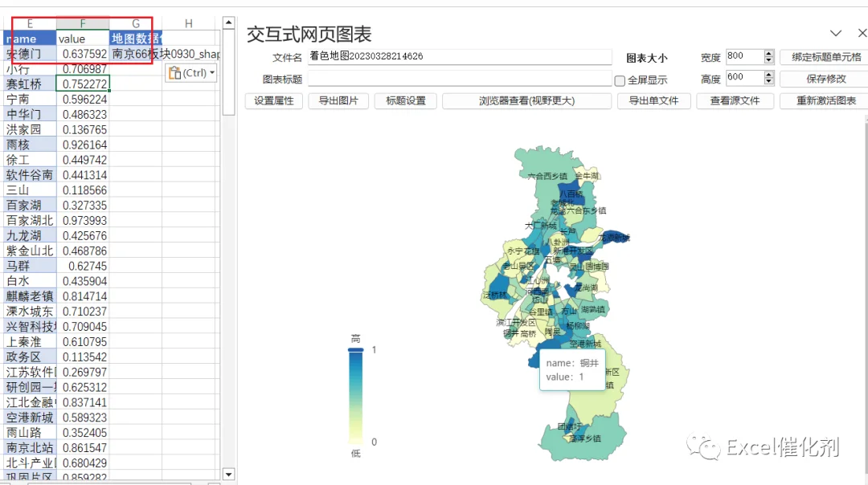
Task: Open the paste options (Ctrl) dropdown
Action: [x=191, y=73]
